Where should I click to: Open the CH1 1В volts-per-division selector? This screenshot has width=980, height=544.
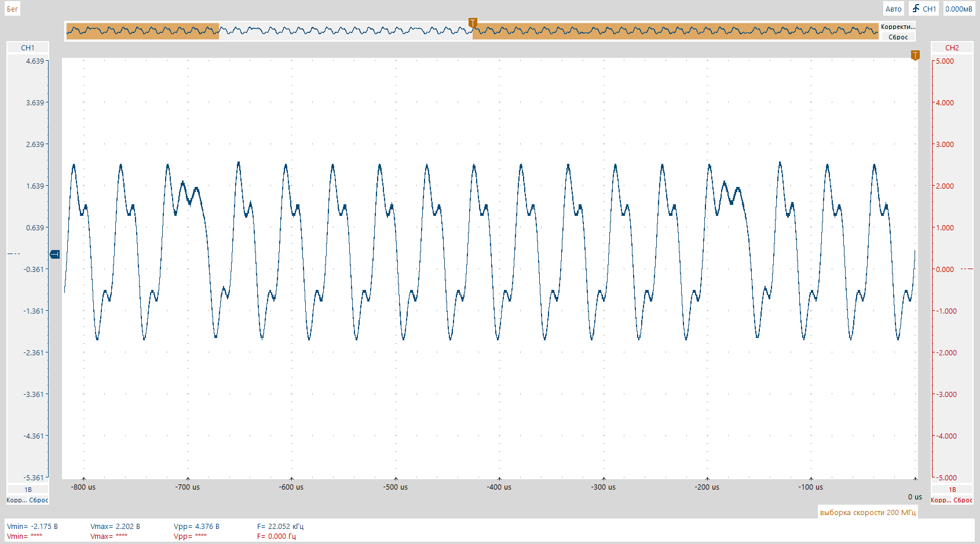pos(28,490)
